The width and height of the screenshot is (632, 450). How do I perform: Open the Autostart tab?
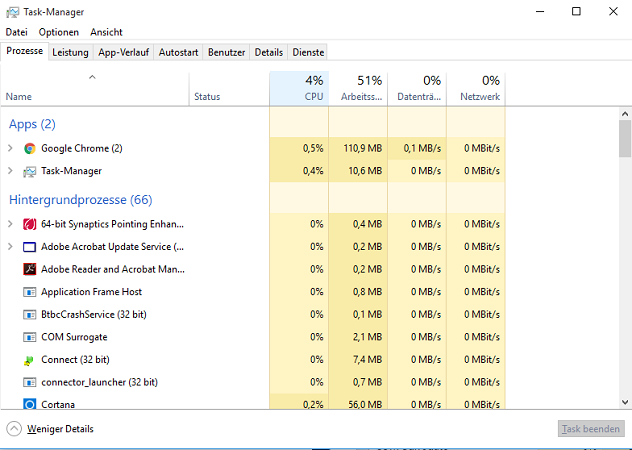[x=178, y=52]
